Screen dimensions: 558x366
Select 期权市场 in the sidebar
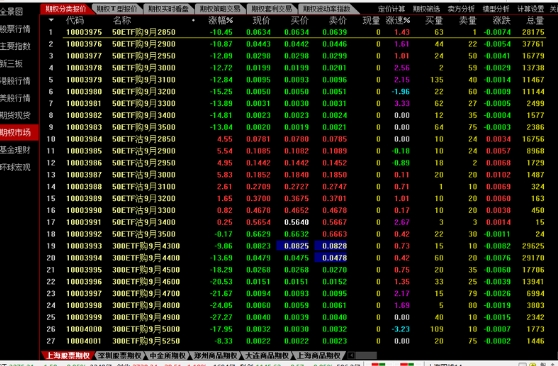point(19,132)
